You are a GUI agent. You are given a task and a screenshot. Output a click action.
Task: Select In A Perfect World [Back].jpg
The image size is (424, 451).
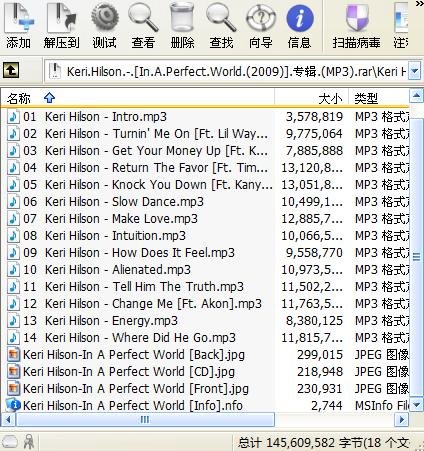[126, 355]
